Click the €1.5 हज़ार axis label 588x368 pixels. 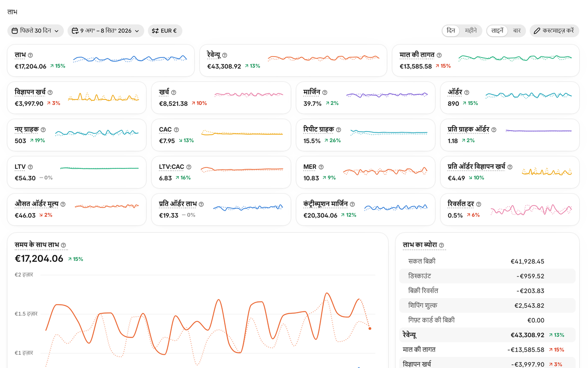[26, 314]
